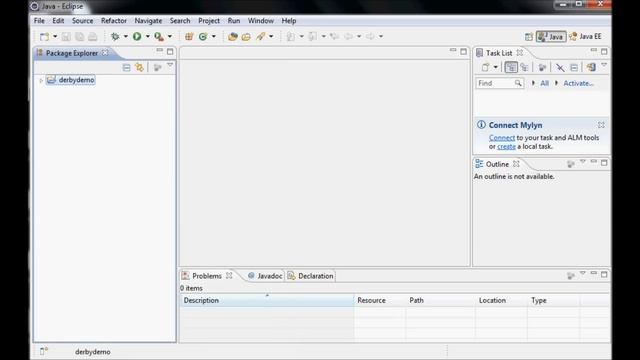Switch to the Javadoc tab

click(x=265, y=276)
